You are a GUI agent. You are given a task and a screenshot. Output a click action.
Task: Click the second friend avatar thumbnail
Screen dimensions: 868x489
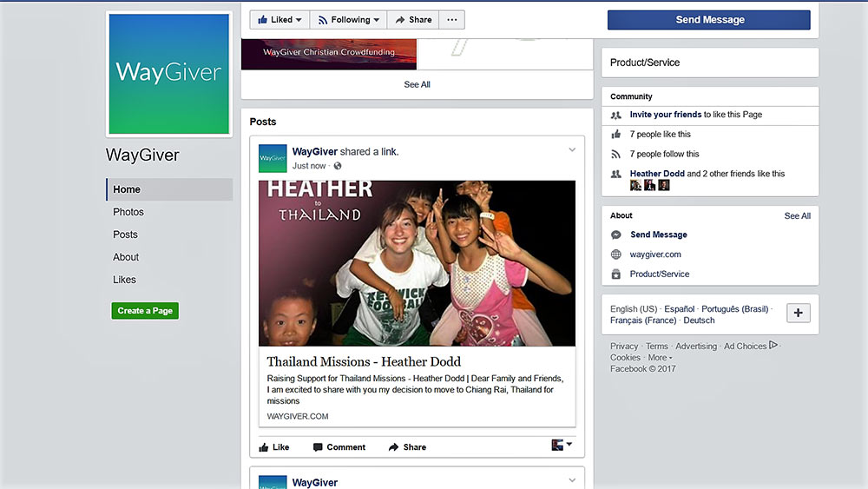650,186
